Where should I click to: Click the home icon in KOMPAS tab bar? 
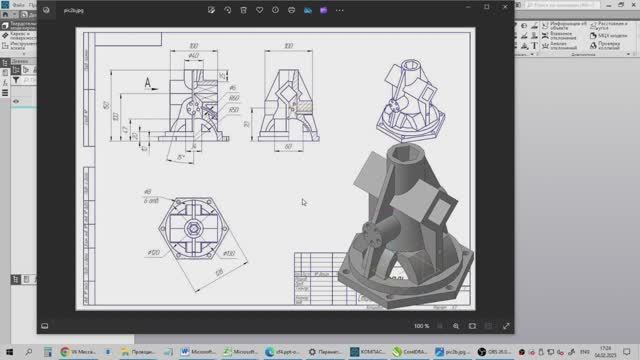click(5, 14)
